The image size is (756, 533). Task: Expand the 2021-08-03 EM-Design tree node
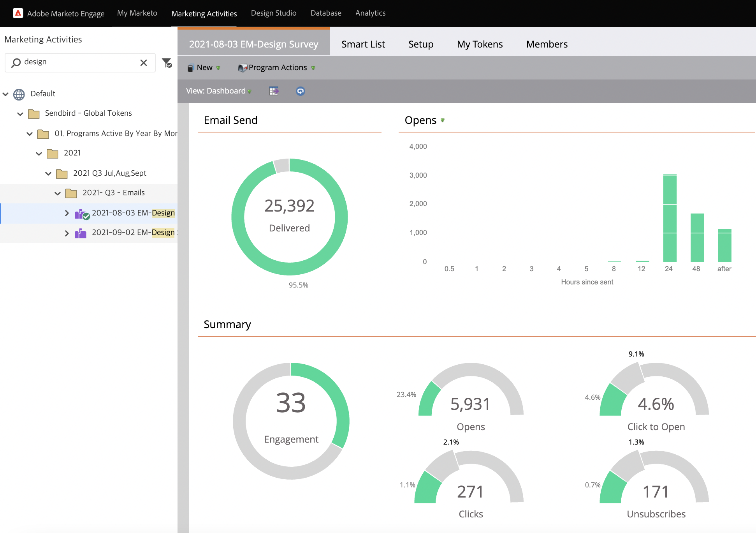coord(67,213)
